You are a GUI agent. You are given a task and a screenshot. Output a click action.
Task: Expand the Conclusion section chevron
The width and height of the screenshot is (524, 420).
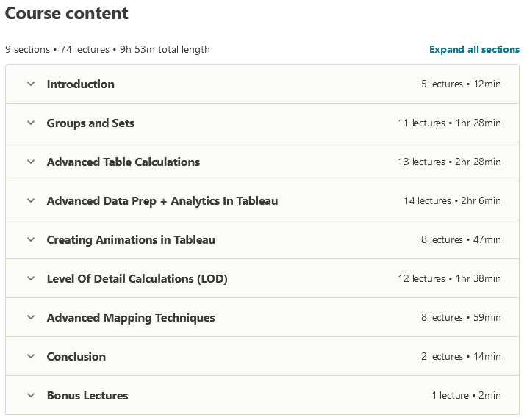click(x=31, y=356)
